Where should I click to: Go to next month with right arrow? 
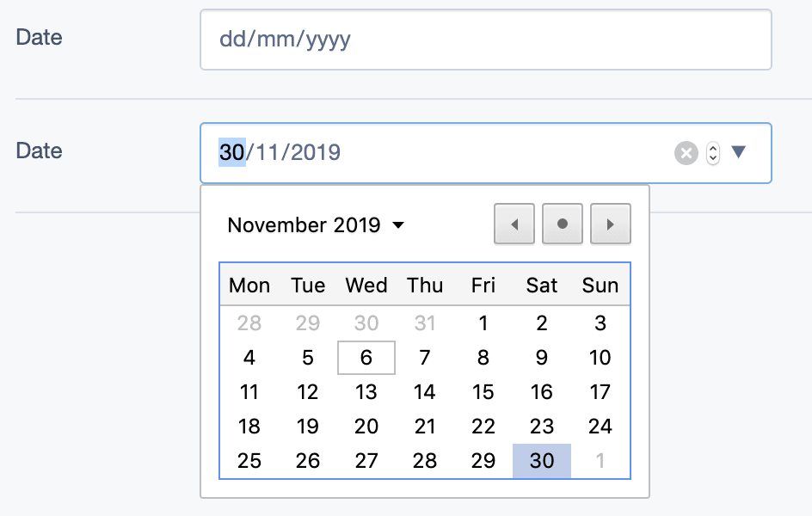pyautogui.click(x=611, y=224)
